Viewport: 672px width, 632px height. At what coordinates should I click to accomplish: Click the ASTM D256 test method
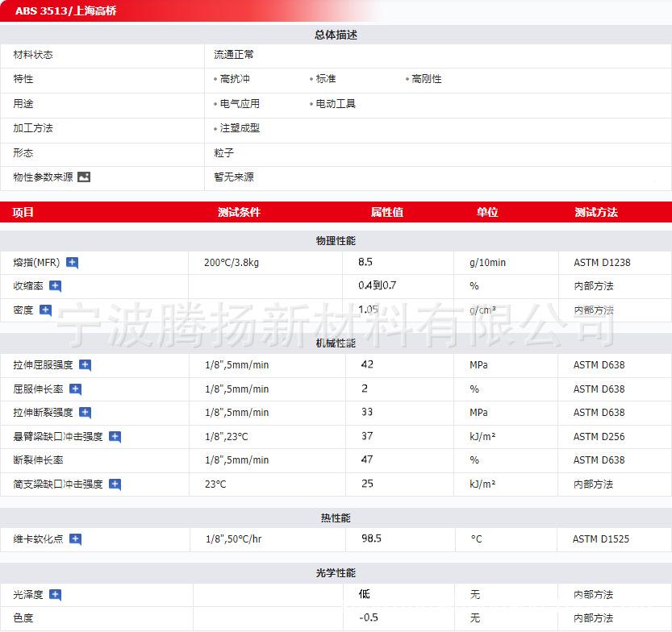click(599, 436)
